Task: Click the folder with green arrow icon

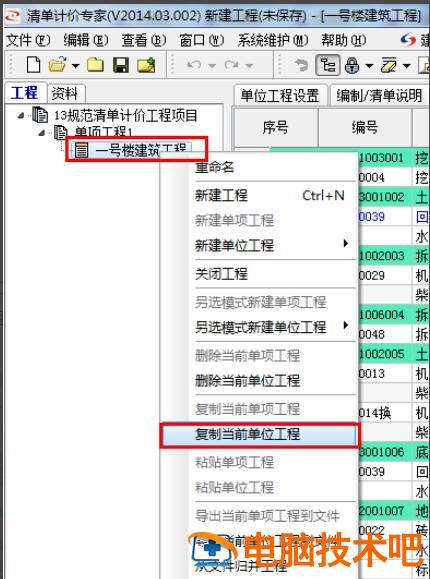Action: click(146, 65)
